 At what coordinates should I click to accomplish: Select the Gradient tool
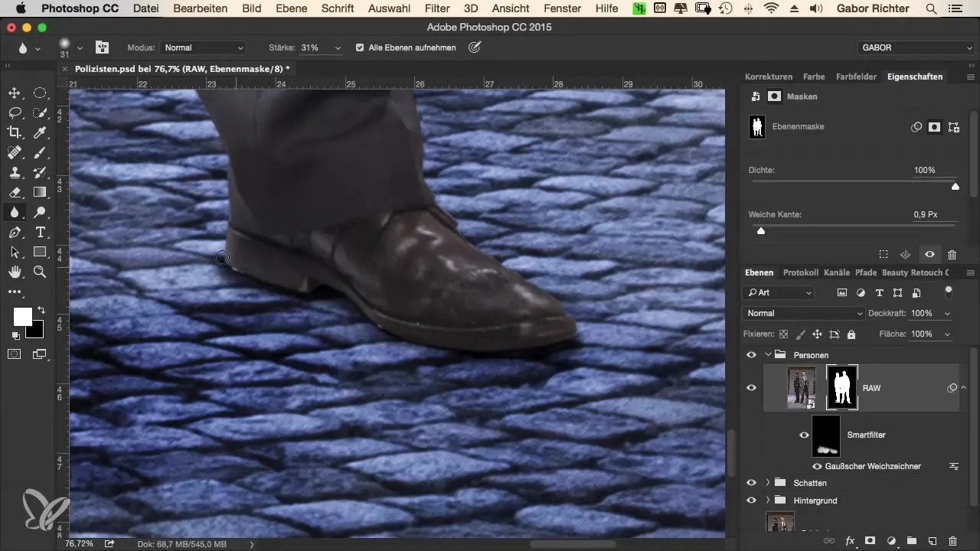[40, 192]
